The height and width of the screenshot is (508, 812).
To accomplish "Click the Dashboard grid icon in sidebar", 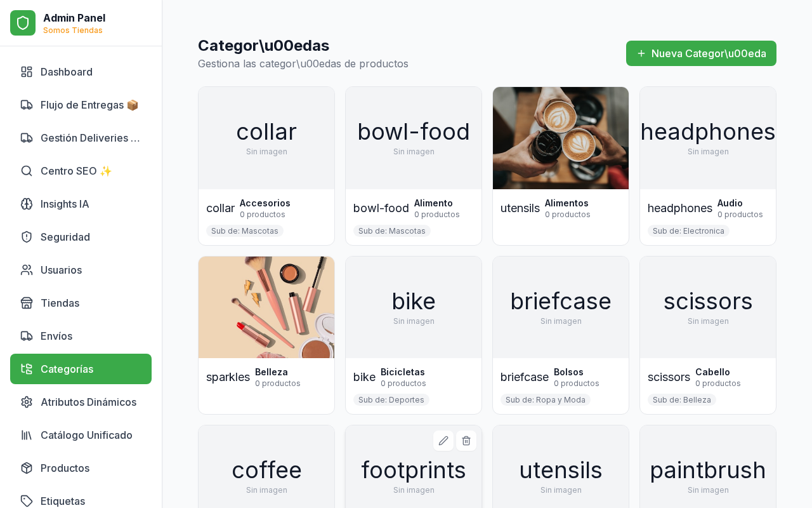I will 27,72.
